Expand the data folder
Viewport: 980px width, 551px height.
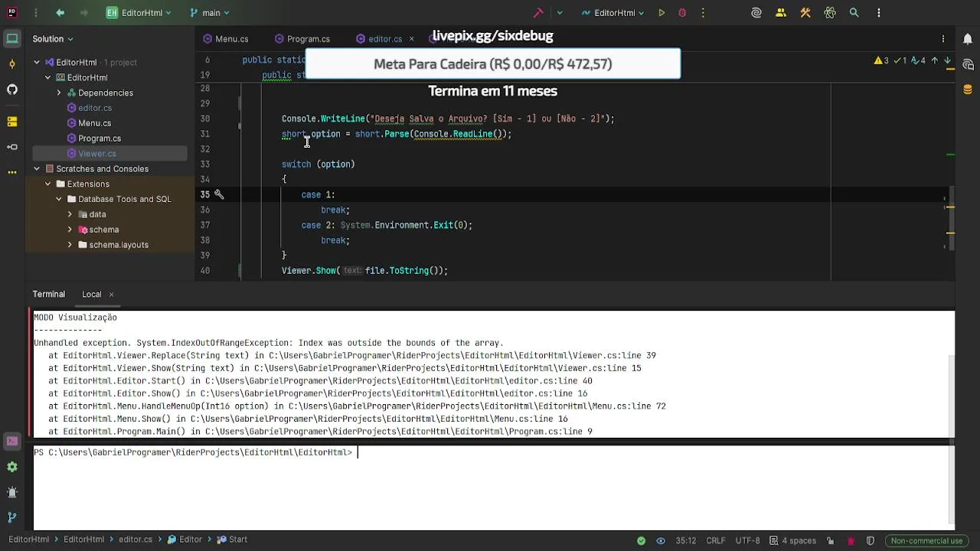[70, 214]
